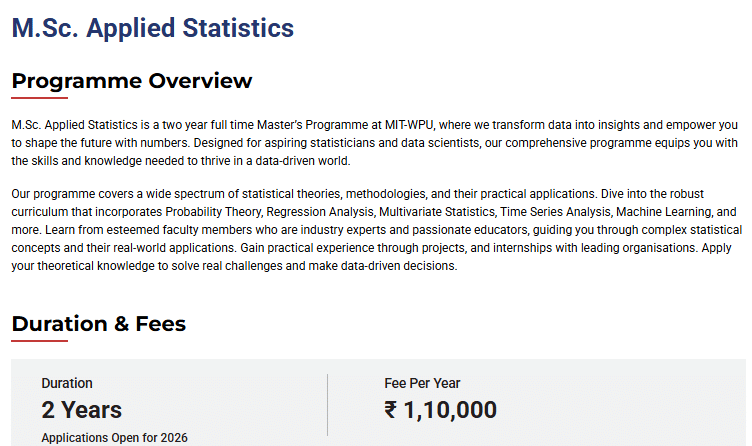Click the M.Sc. Applied Statistics page title
This screenshot has height=446, width=752.
(x=153, y=28)
